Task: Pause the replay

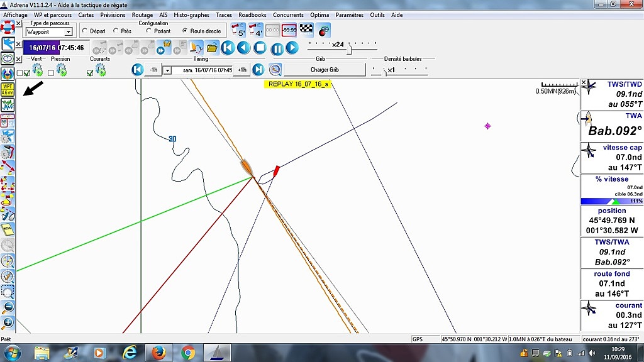Action: click(x=277, y=49)
